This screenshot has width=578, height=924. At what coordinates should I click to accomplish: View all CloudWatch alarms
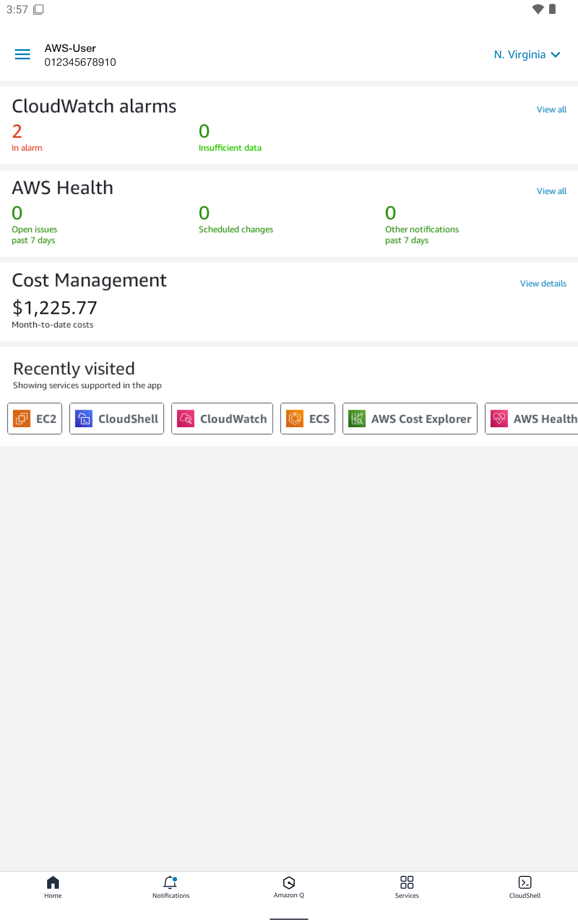tap(551, 110)
